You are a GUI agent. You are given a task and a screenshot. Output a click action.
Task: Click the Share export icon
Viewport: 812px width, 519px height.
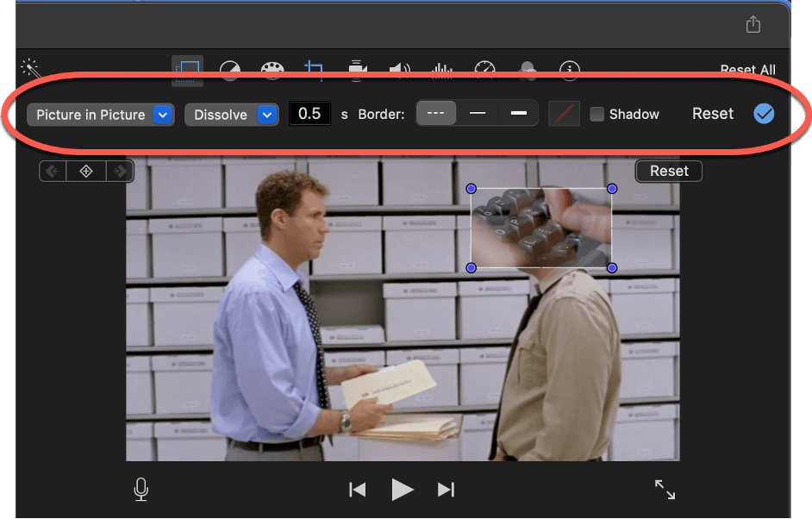(x=753, y=24)
